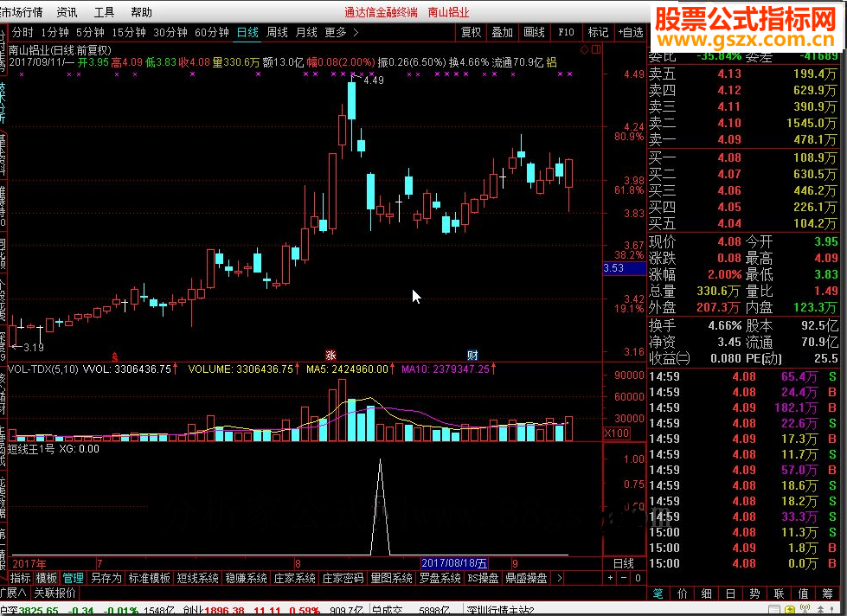The width and height of the screenshot is (847, 616).
Task: Click the 卖五 price 4.13
Action: (729, 74)
